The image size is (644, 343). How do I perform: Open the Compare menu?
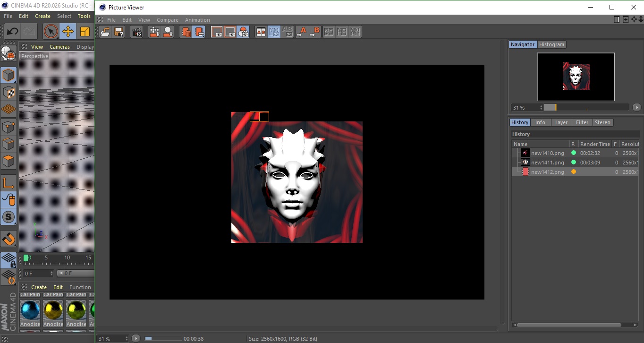tap(167, 20)
